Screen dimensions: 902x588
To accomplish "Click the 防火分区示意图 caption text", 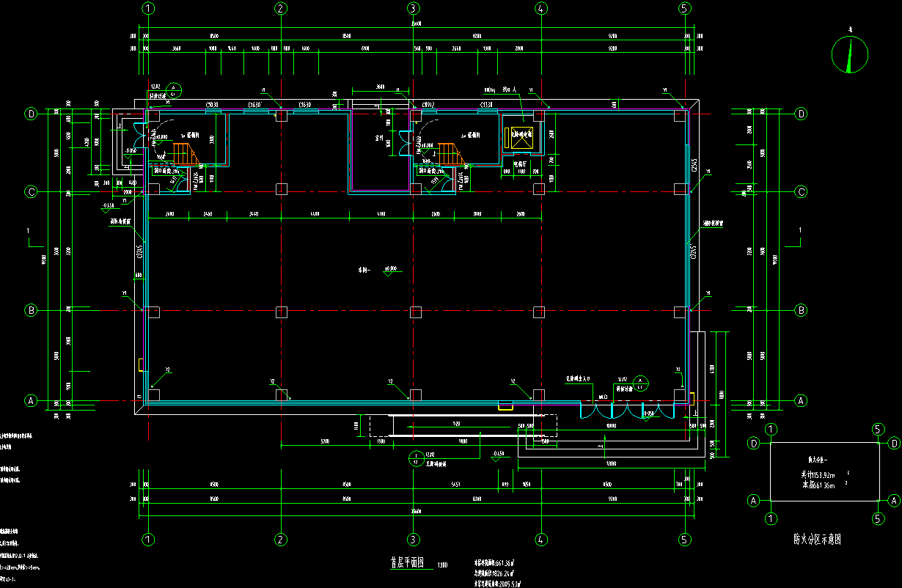I will pyautogui.click(x=816, y=539).
